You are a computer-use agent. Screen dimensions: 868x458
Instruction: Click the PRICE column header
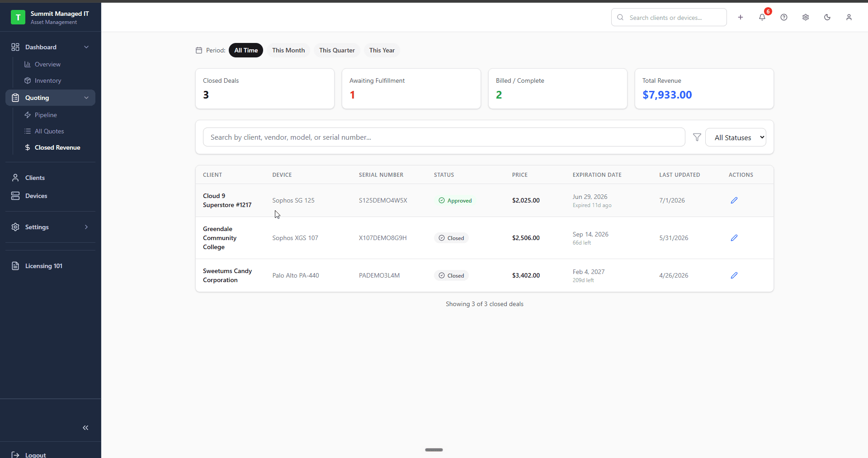pos(520,175)
